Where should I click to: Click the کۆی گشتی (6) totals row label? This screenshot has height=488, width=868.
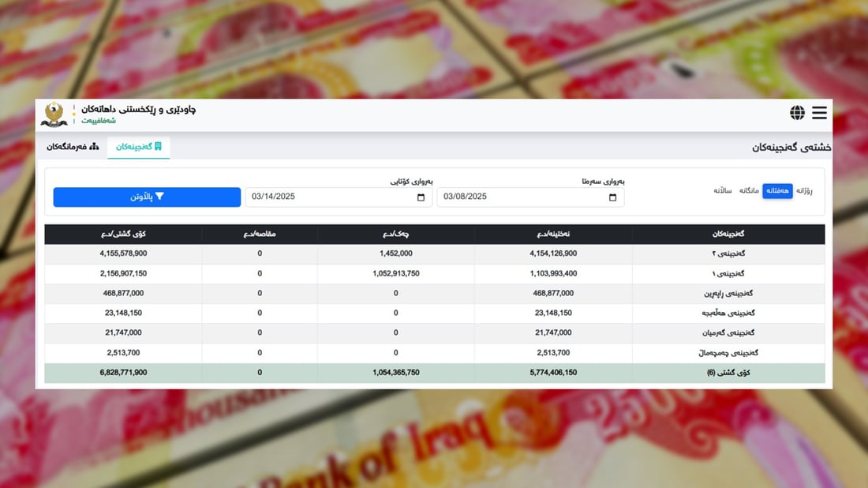tap(728, 373)
